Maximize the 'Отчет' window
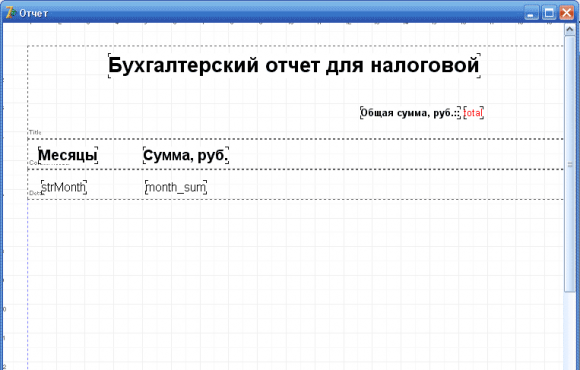580x370 pixels. (549, 13)
